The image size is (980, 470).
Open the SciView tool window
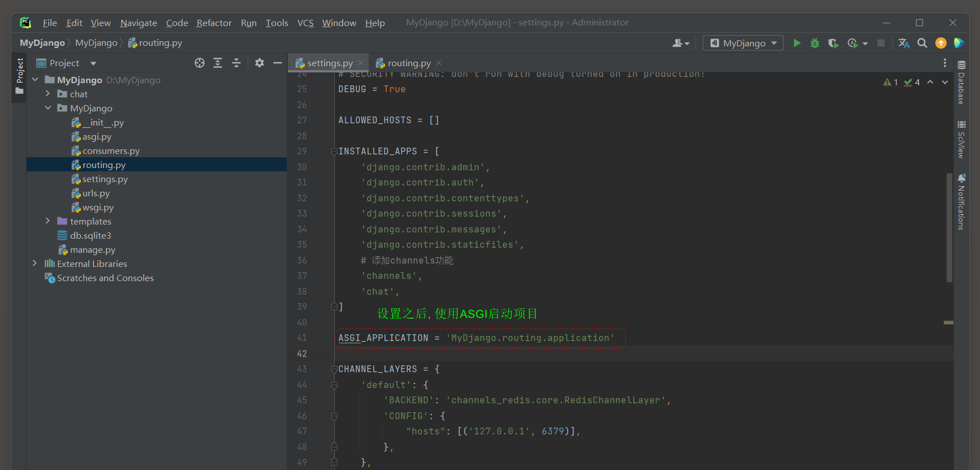(x=961, y=139)
